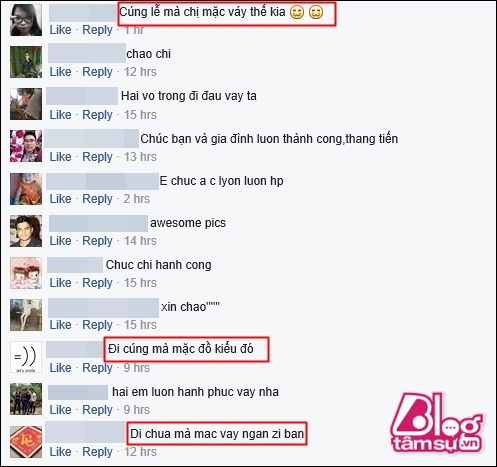Image resolution: width=497 pixels, height=467 pixels.
Task: Open cartoon couple avatar beside 'Chuc chi hanh cong'
Action: coord(26,273)
